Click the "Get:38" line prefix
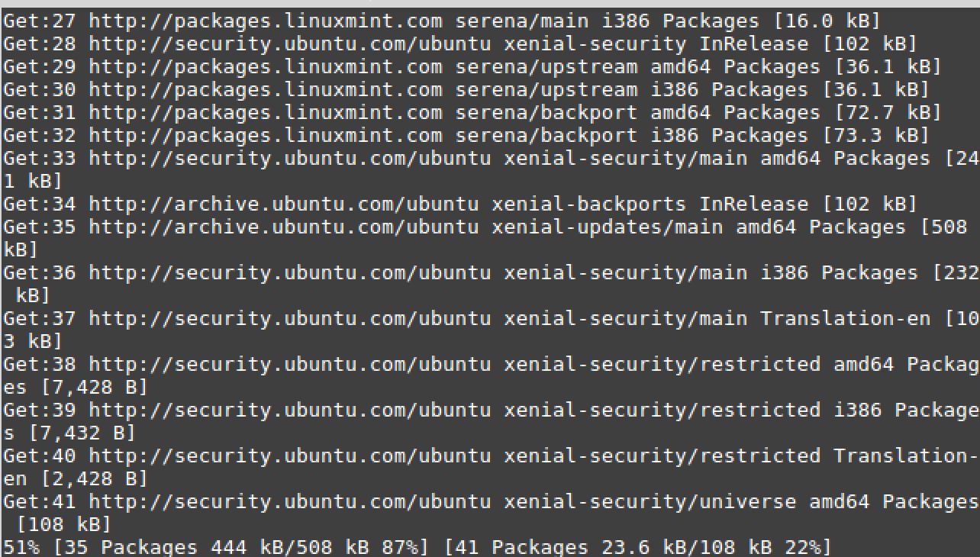This screenshot has height=557, width=980. [39, 365]
